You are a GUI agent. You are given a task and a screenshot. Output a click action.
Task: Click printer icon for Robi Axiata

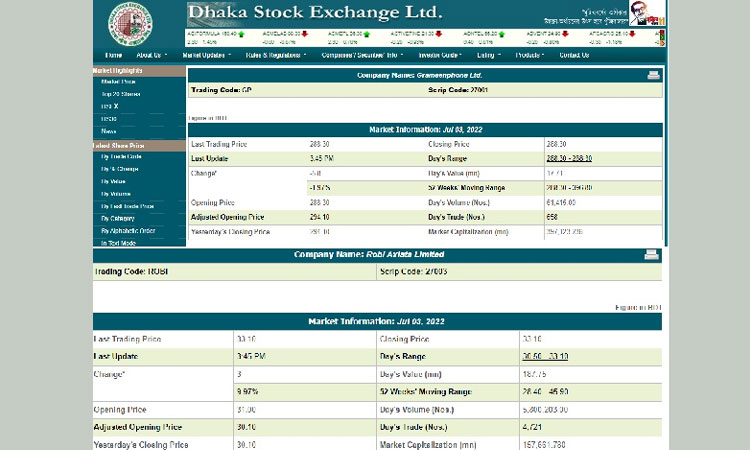653,255
